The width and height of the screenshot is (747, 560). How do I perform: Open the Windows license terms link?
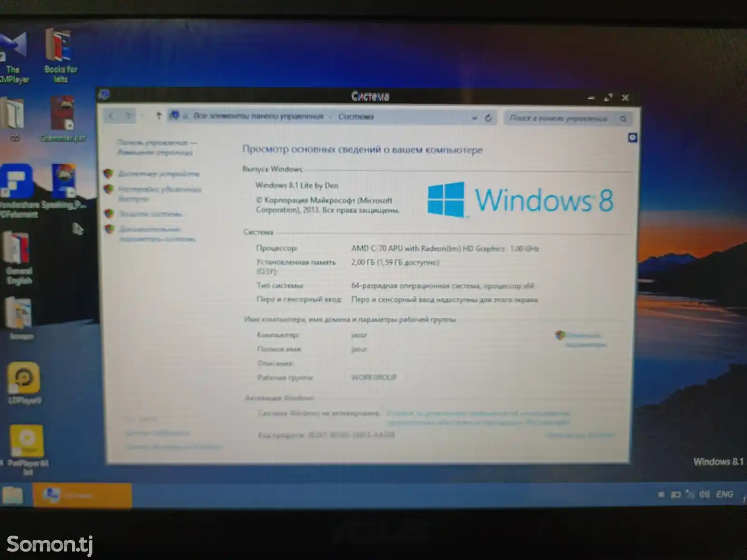coord(478,418)
